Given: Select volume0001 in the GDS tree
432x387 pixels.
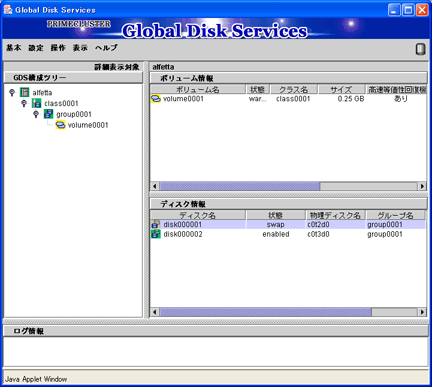Looking at the screenshot, I should 88,125.
